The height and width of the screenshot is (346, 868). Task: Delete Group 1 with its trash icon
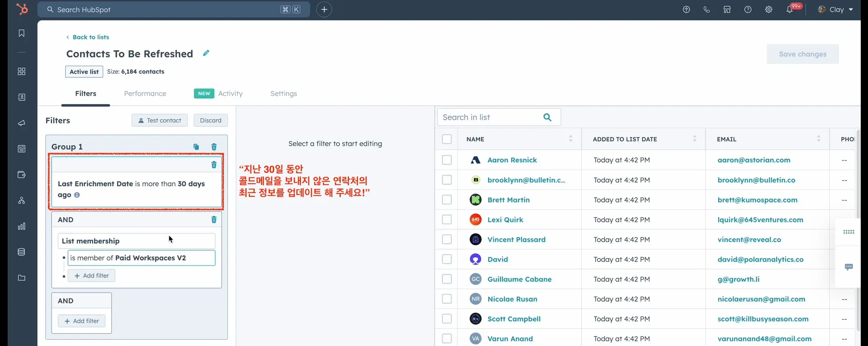coord(214,147)
